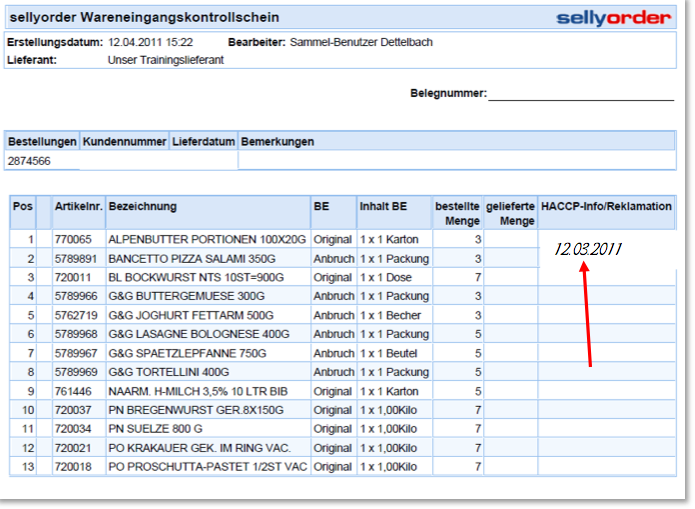The width and height of the screenshot is (695, 509).
Task: Select PO PROSCHUTTA-PASTET 1/2ST VAC row
Action: pyautogui.click(x=206, y=467)
